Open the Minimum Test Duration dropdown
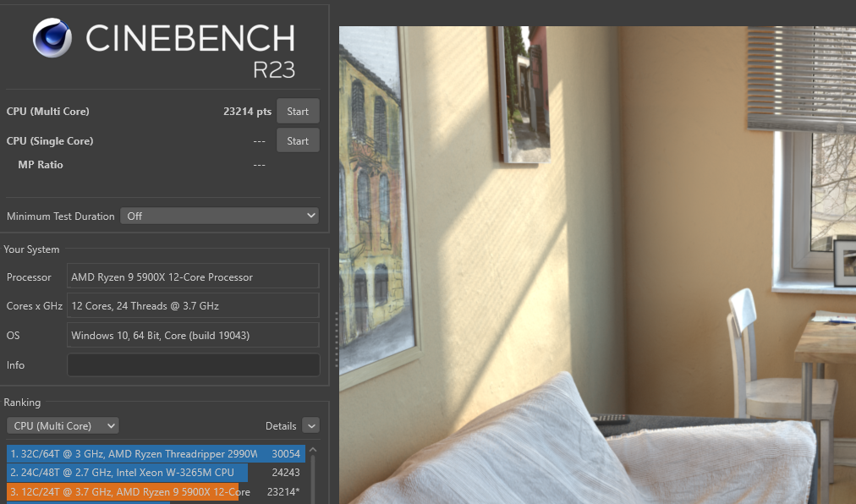 (x=219, y=216)
